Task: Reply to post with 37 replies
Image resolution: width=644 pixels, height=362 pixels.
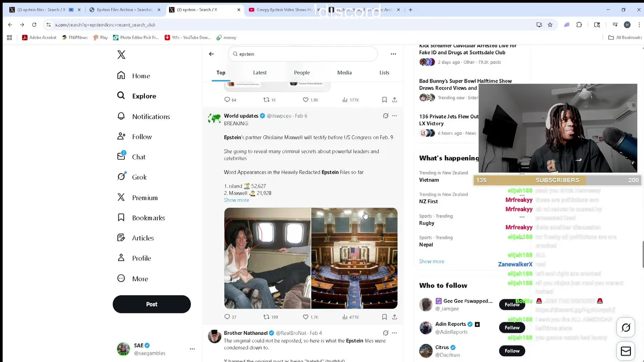Action: pyautogui.click(x=230, y=317)
